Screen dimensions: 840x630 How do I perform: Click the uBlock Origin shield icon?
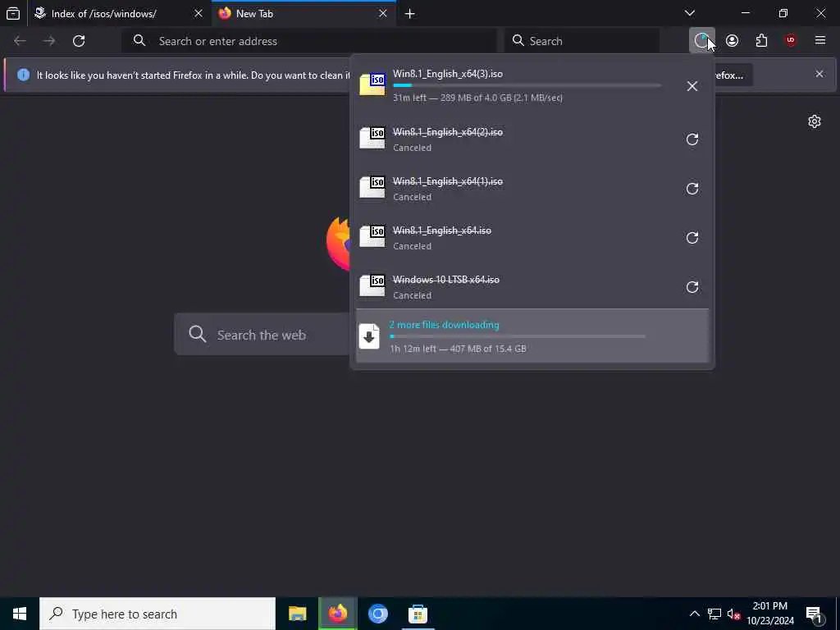point(791,41)
